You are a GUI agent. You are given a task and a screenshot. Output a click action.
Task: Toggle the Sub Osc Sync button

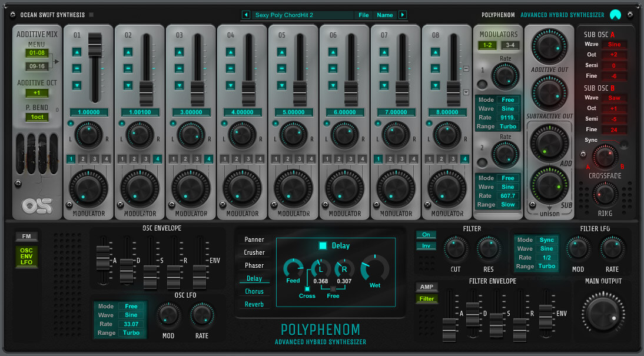[x=623, y=144]
